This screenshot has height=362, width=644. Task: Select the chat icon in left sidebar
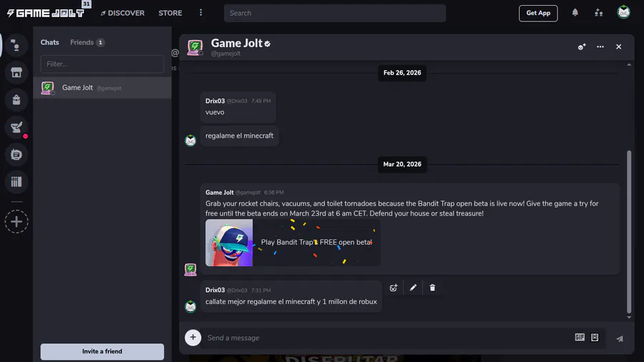16,45
